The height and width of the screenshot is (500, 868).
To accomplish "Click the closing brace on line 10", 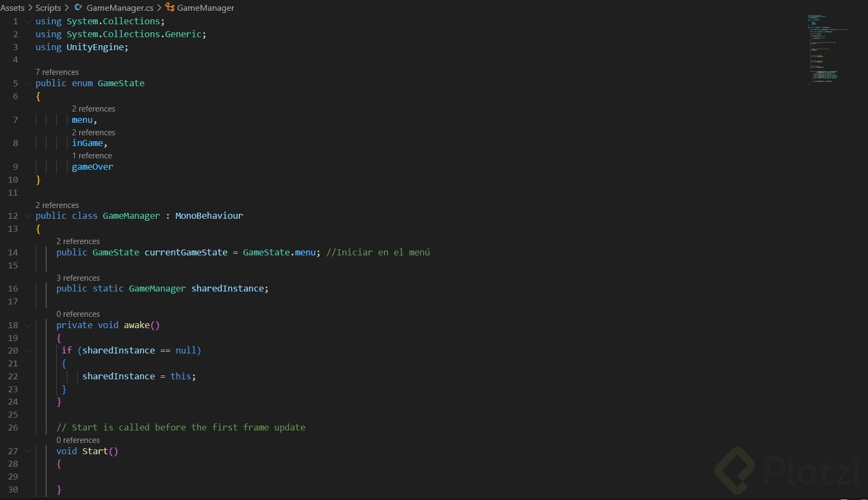I will [38, 180].
